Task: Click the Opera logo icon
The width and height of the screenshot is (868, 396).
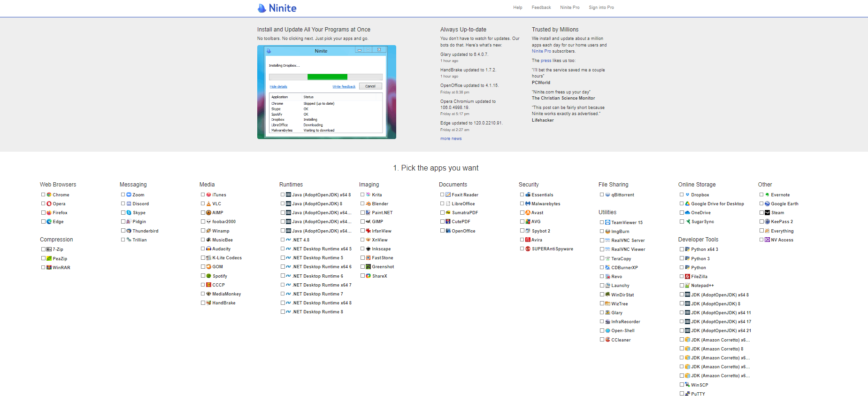Action: click(49, 204)
